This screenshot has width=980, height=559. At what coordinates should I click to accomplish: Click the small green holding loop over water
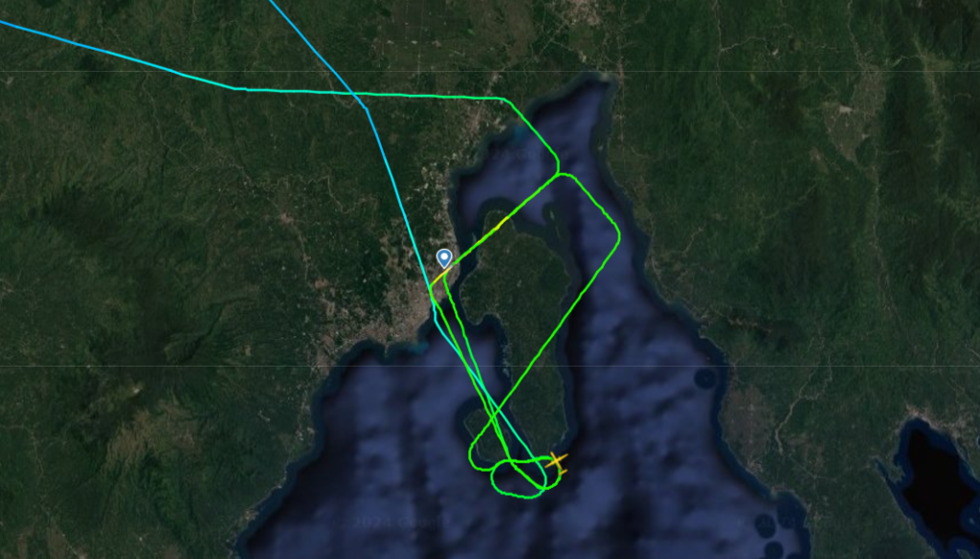click(519, 479)
